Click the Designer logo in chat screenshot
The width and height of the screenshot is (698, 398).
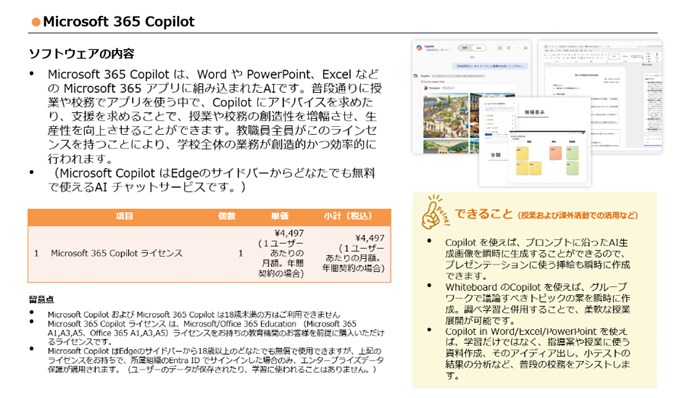point(426,88)
